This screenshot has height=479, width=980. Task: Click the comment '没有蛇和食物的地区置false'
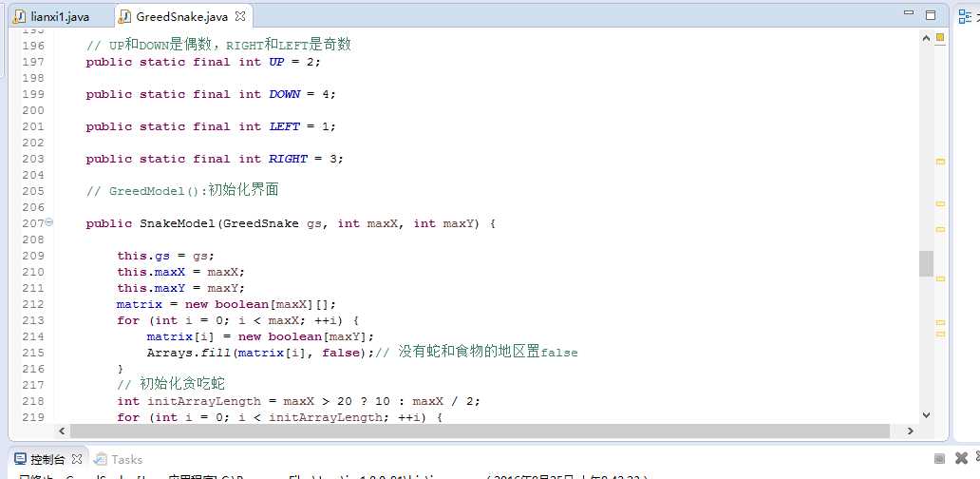[487, 352]
